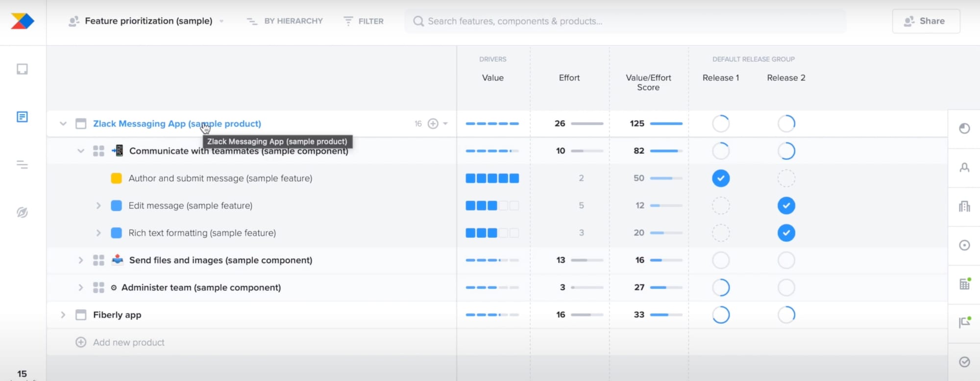Click the Release 2 column header
Screen dimensions: 980x381
coord(786,77)
